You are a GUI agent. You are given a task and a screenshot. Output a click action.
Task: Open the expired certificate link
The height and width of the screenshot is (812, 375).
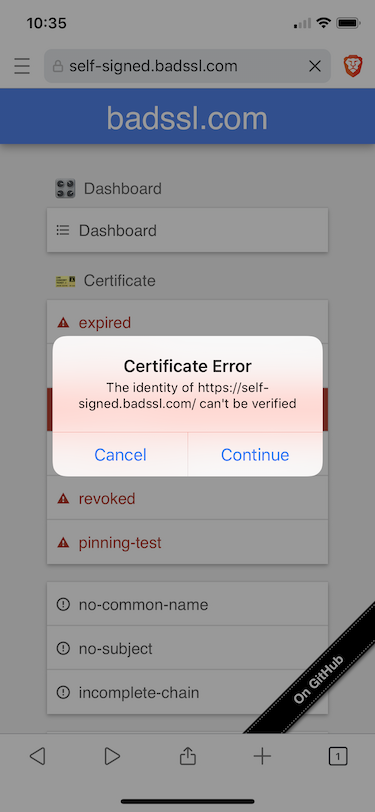tap(188, 322)
